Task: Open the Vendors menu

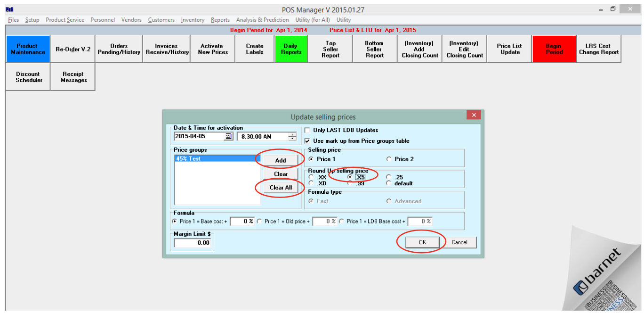Action: point(131,20)
